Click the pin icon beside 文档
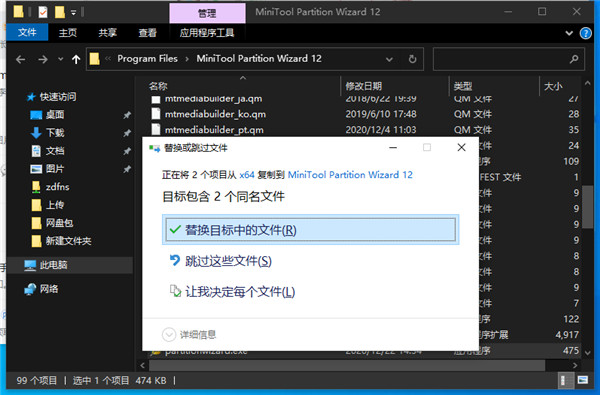The height and width of the screenshot is (395, 600). click(x=127, y=151)
